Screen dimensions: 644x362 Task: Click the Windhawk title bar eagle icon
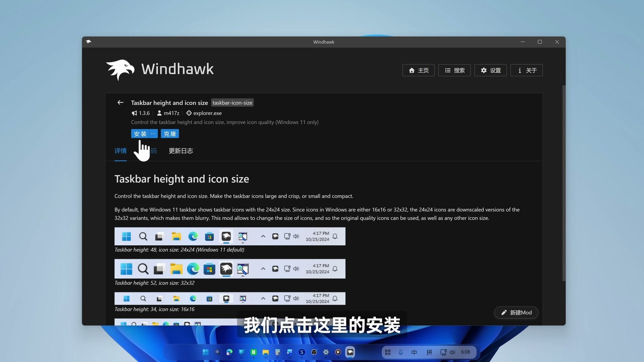click(89, 41)
